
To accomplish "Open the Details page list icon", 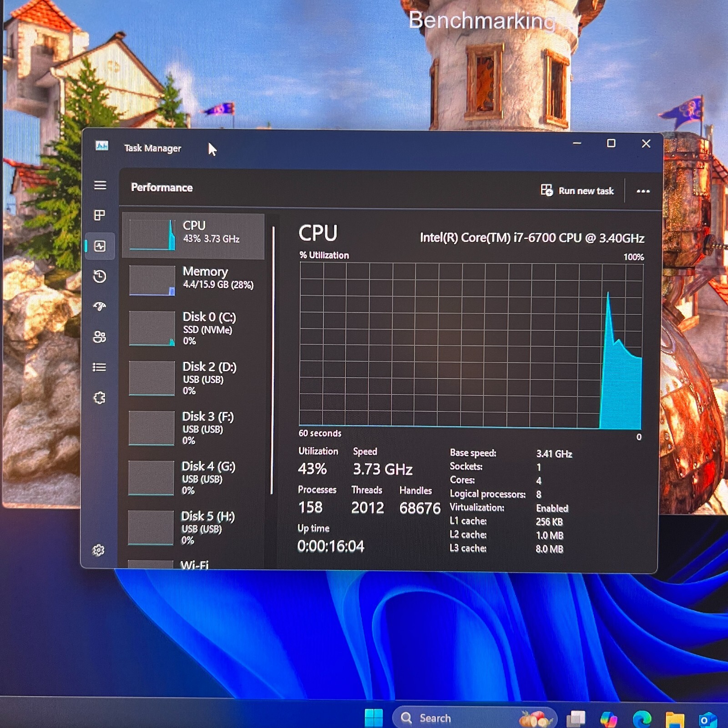I will 99,367.
